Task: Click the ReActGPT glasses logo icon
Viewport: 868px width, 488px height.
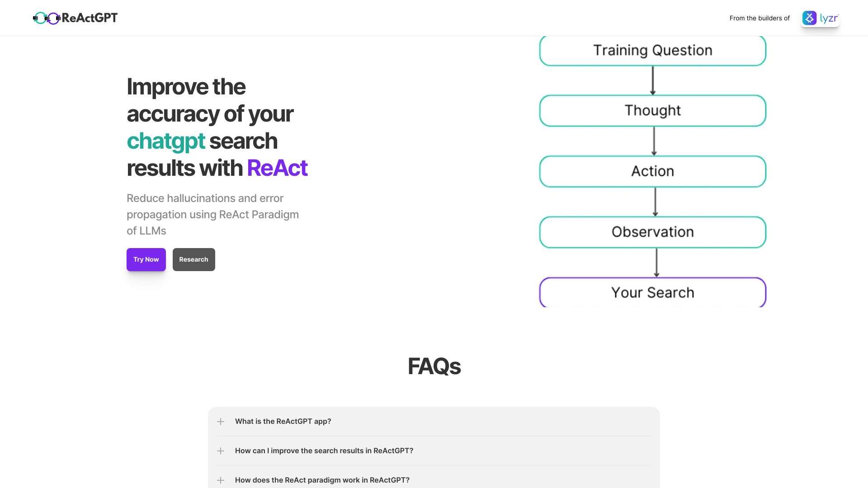Action: pos(47,18)
